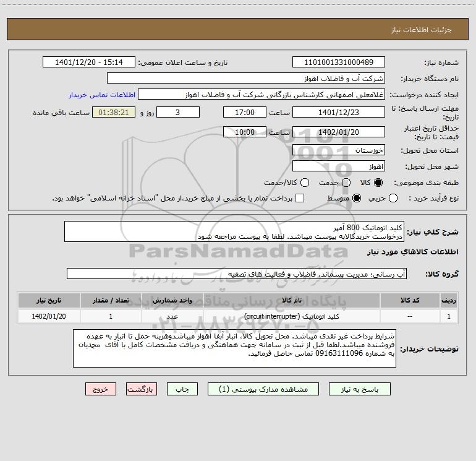This screenshot has height=461, width=476.
Task: Click شماره نیاز label
Action: (x=441, y=62)
